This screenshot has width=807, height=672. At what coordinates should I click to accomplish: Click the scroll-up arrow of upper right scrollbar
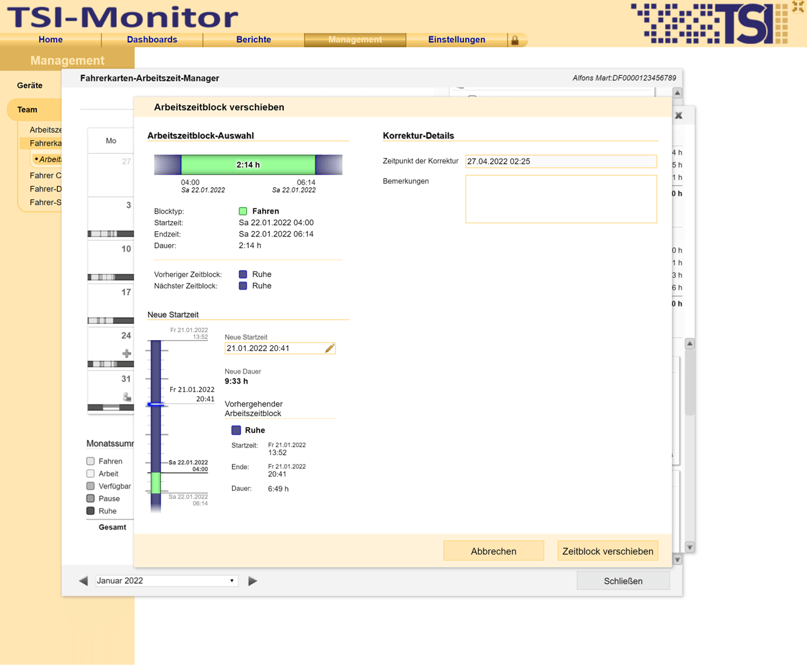(x=677, y=94)
